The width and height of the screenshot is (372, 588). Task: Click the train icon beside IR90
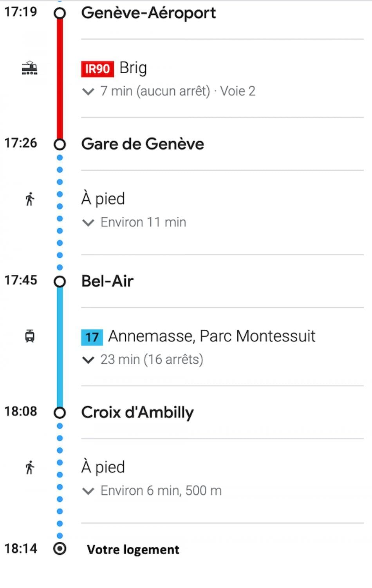click(x=29, y=68)
